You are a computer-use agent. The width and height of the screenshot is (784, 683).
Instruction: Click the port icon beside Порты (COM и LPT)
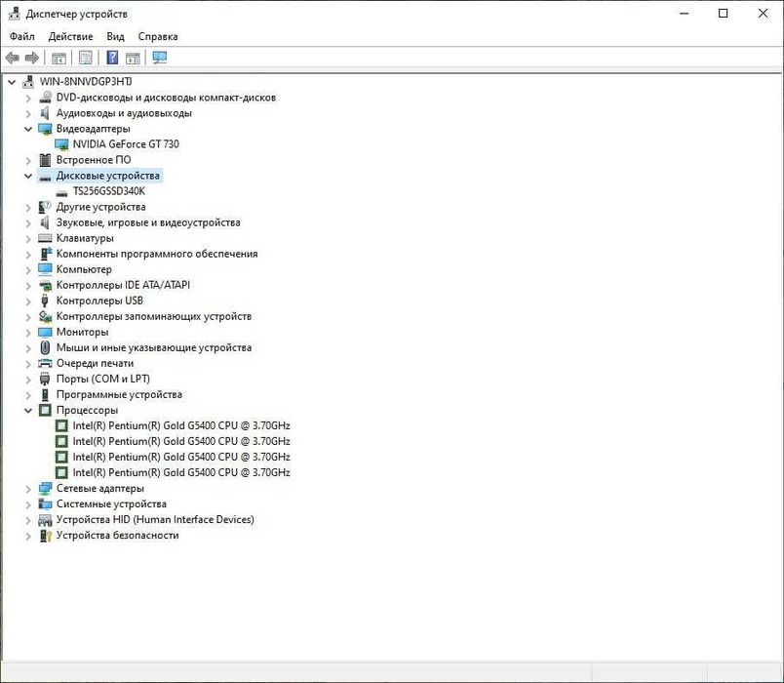pos(45,379)
